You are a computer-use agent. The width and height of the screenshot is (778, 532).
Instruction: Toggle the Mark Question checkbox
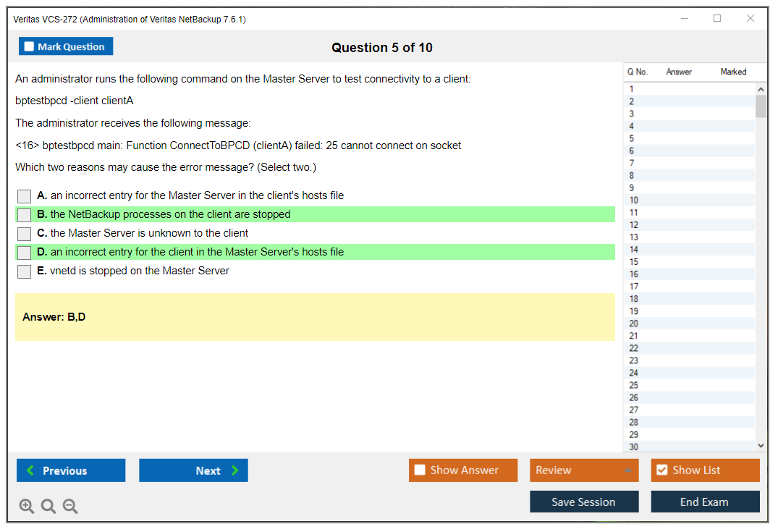66,46
